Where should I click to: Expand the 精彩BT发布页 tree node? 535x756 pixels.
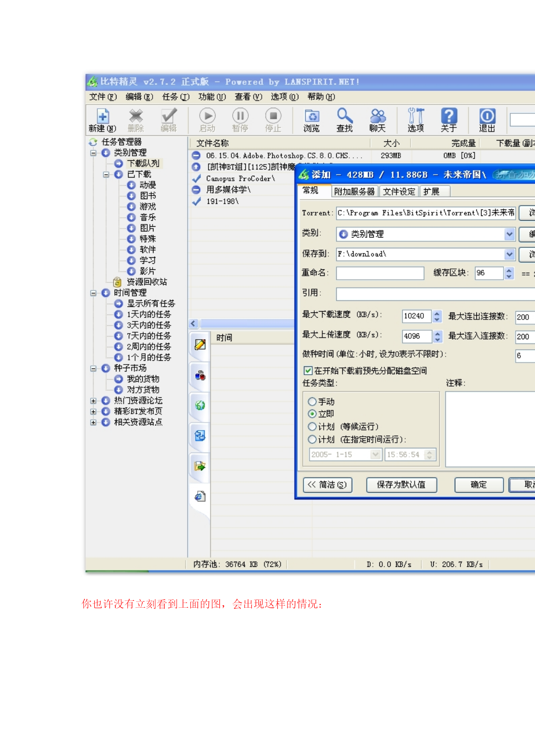(93, 412)
